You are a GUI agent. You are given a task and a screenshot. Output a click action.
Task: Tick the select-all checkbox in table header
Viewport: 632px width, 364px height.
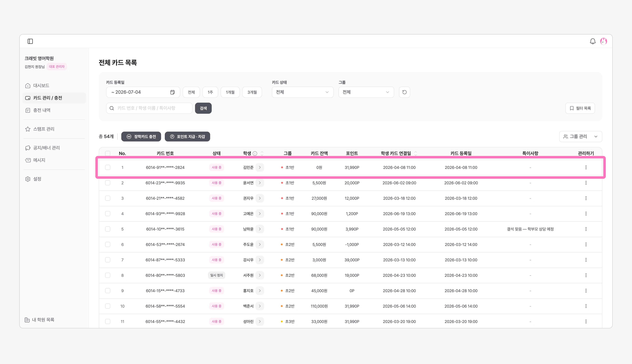pos(108,153)
